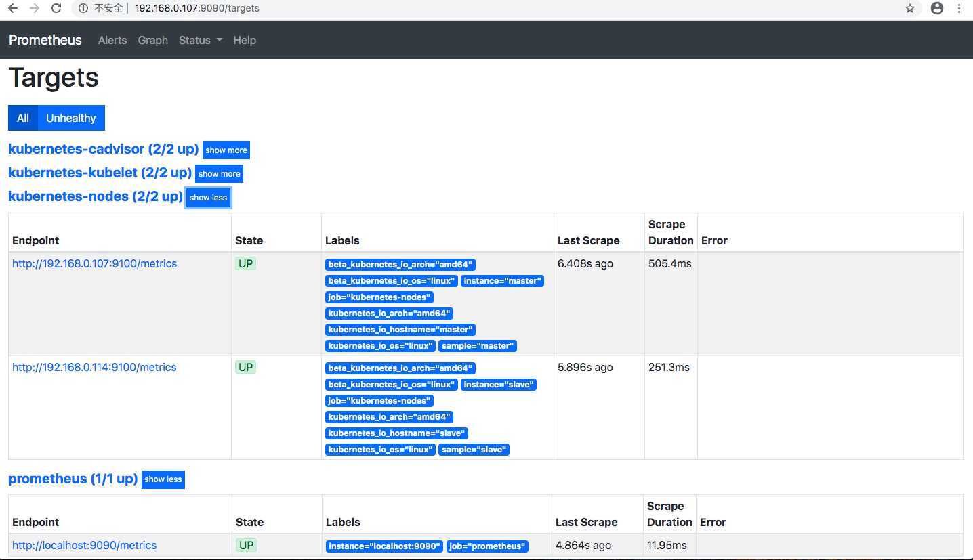Click 505.4ms scrape duration value

pyautogui.click(x=670, y=263)
